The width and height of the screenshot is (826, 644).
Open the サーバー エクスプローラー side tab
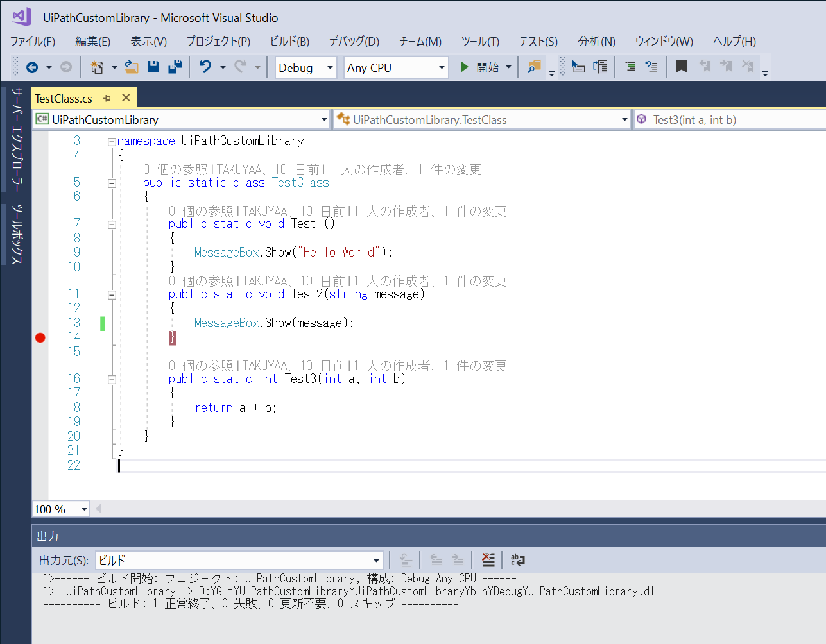click(17, 139)
